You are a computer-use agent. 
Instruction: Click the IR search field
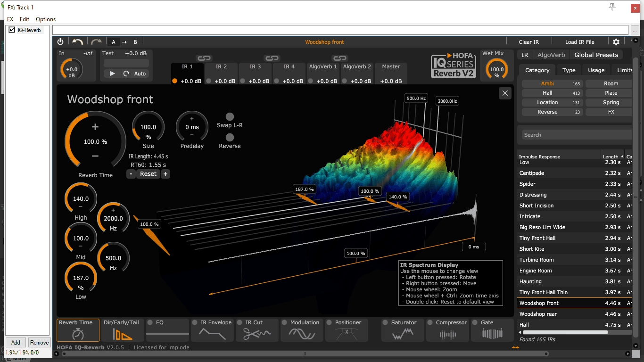coord(577,135)
